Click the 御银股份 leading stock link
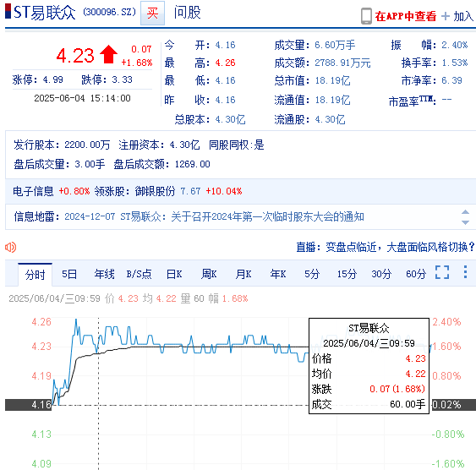 (155, 191)
